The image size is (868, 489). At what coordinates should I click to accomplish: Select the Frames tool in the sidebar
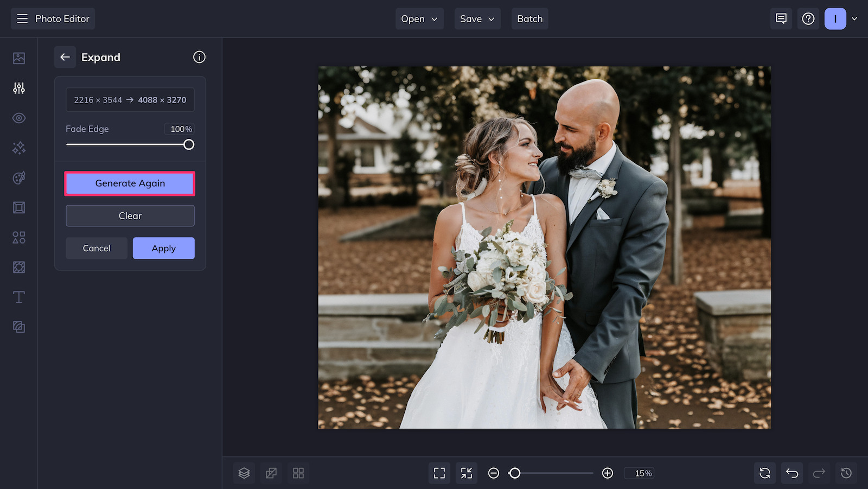tap(18, 207)
